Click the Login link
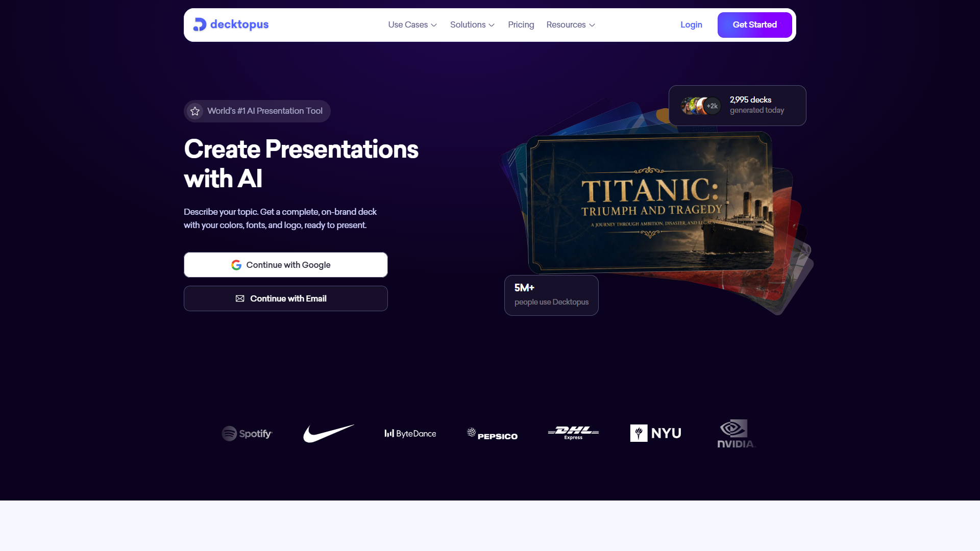The width and height of the screenshot is (980, 551). click(691, 25)
